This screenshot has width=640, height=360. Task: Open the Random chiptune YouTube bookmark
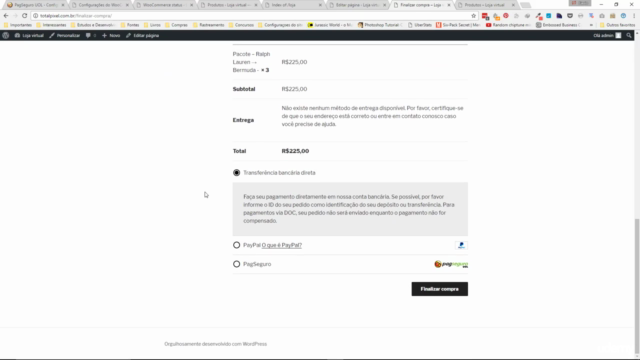508,25
